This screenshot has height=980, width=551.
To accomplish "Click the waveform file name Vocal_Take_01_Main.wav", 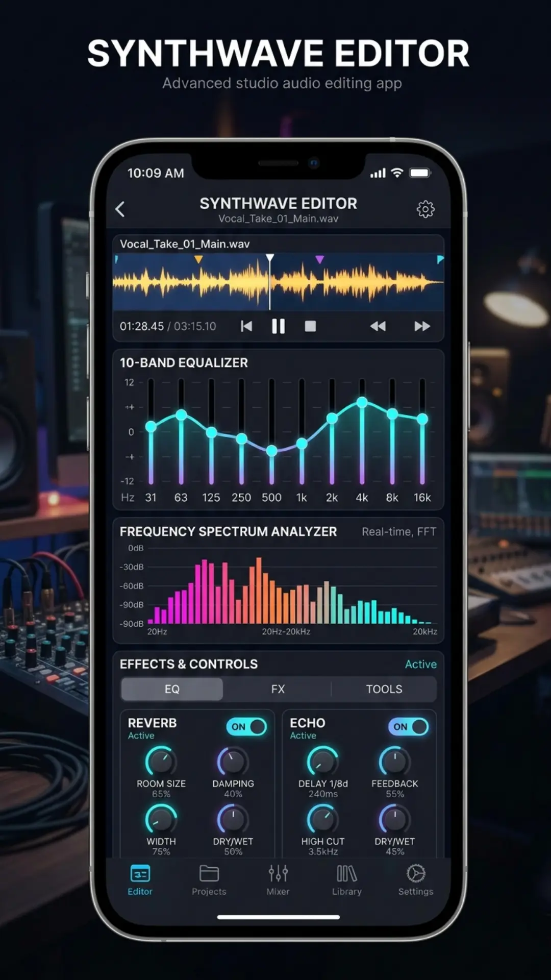I will coord(185,244).
